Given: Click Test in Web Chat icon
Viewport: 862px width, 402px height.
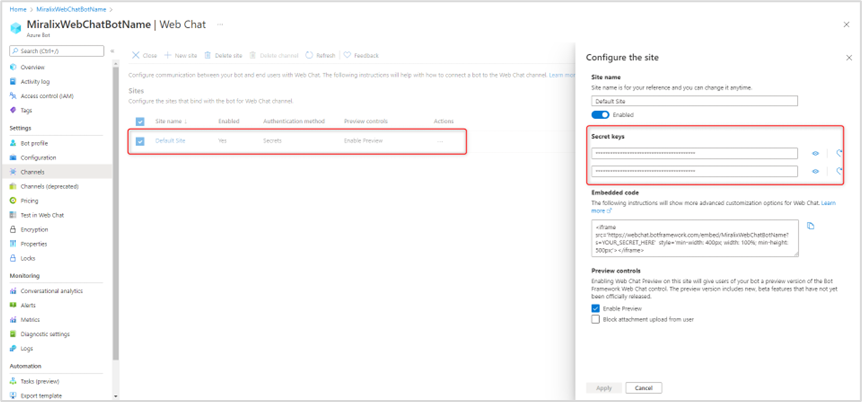Looking at the screenshot, I should tap(13, 215).
